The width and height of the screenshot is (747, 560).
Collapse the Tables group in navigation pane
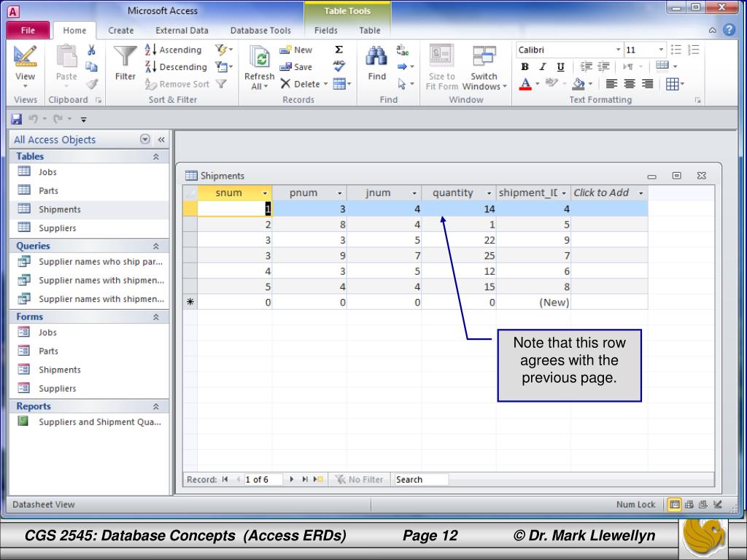pyautogui.click(x=156, y=156)
